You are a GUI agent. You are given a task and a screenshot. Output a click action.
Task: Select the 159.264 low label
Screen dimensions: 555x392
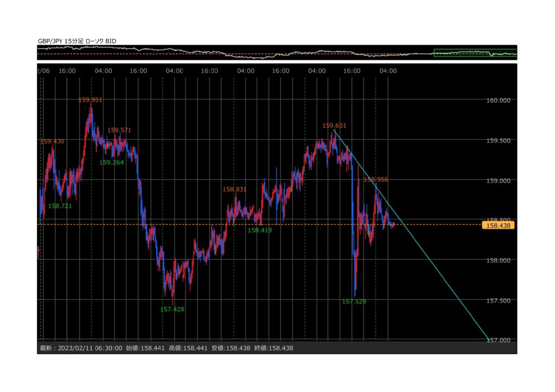tap(111, 162)
